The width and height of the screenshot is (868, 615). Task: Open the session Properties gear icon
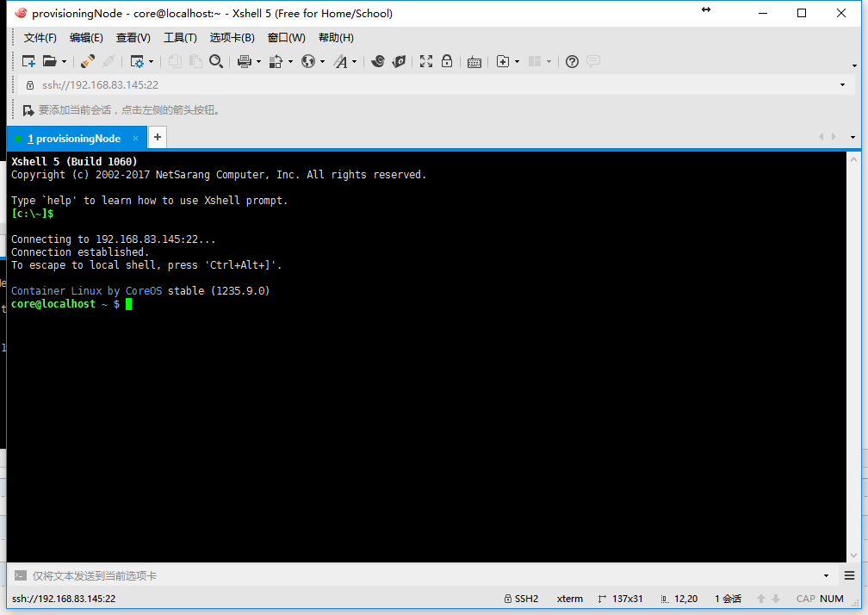[137, 61]
